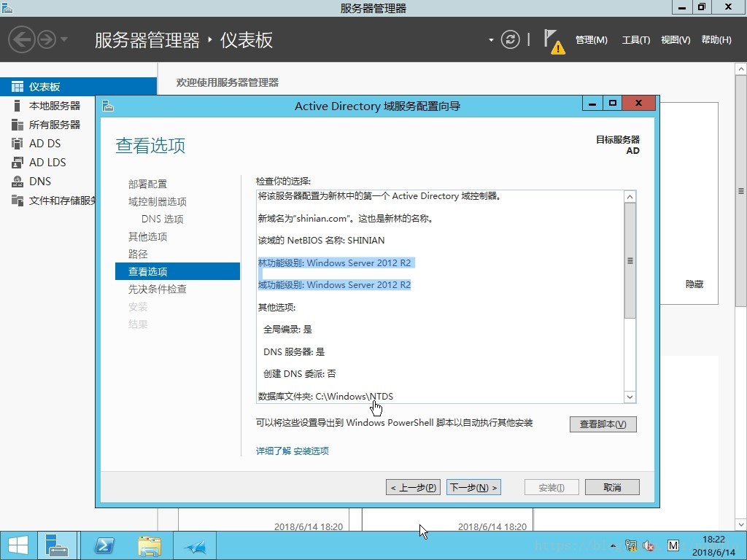Select AD LDS in the left pane

coord(47,163)
